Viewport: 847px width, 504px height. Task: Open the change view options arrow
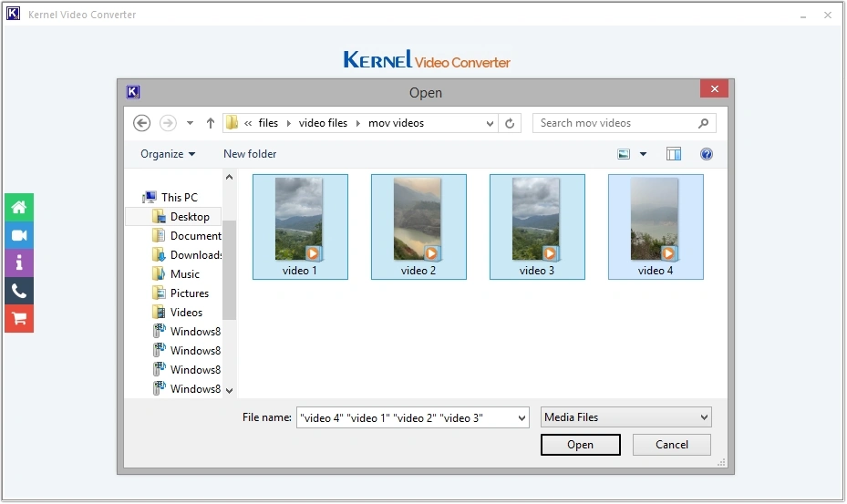coord(643,154)
